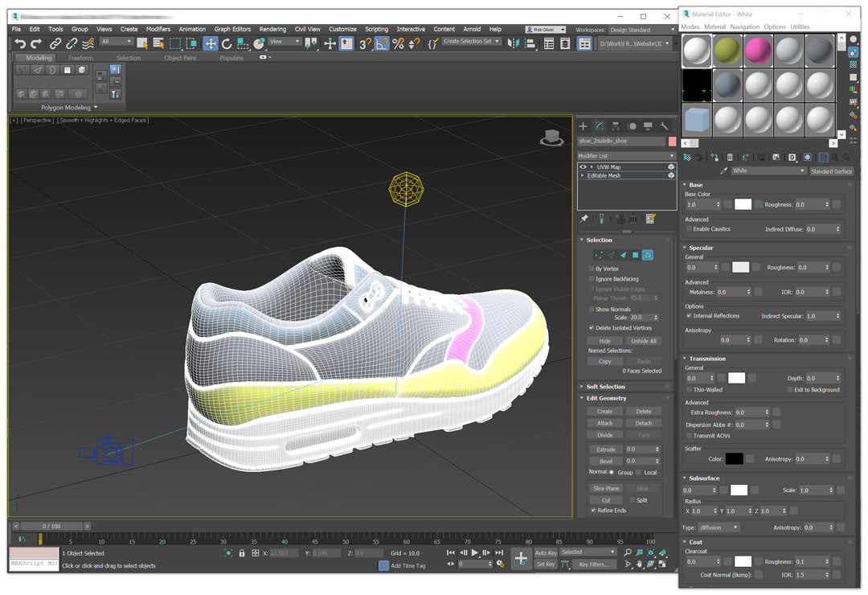Viewport: 868px width, 595px height.
Task: Toggle UVW Map modifier visibility eye
Action: tap(583, 166)
